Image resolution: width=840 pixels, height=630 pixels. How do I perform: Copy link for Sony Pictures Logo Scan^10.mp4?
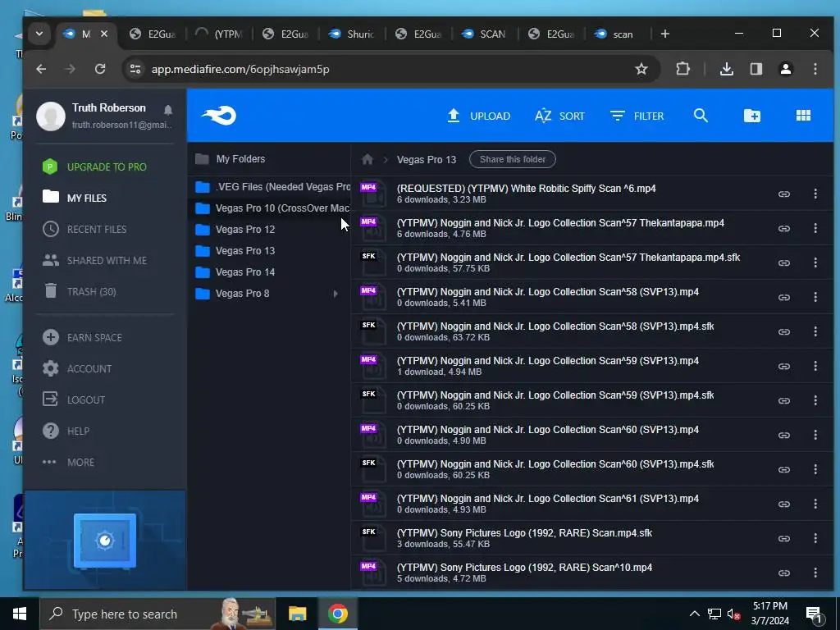coord(783,573)
